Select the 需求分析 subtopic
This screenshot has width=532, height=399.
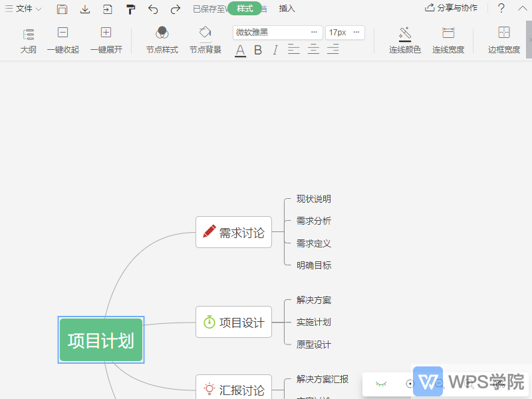click(313, 221)
